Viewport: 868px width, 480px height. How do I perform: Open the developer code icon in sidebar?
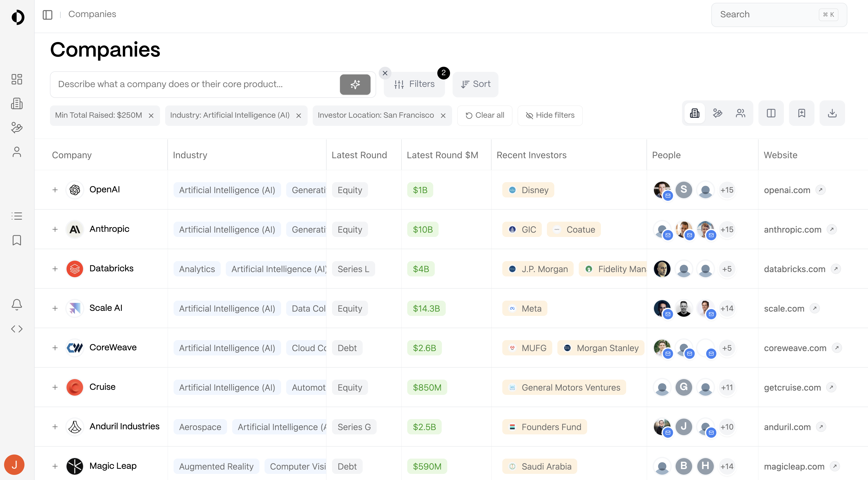pyautogui.click(x=17, y=329)
